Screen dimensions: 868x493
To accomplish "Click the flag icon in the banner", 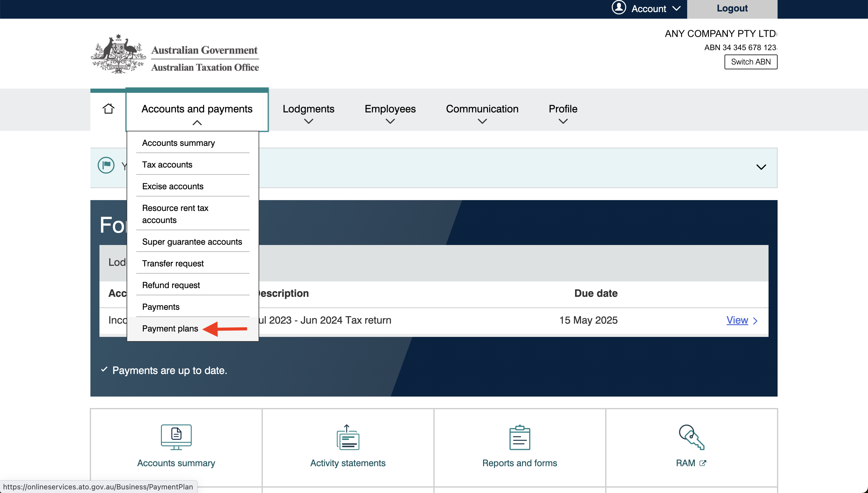I will coord(105,165).
